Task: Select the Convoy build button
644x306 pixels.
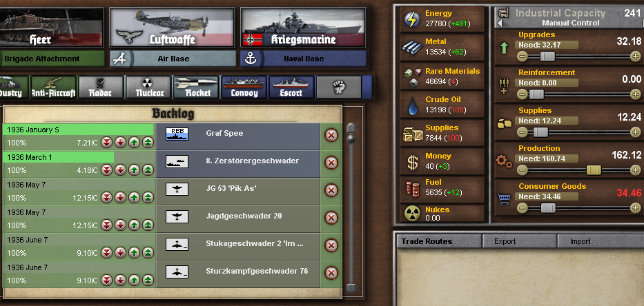Action: point(244,88)
